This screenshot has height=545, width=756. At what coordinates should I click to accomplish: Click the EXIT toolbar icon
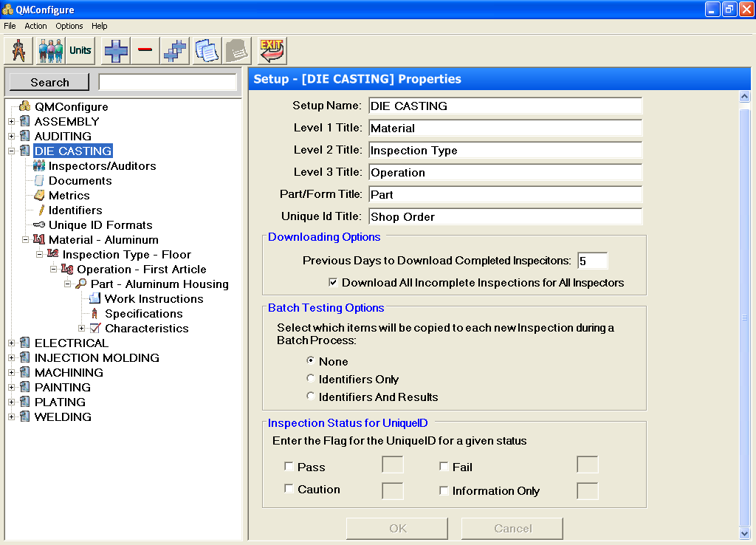tap(272, 51)
